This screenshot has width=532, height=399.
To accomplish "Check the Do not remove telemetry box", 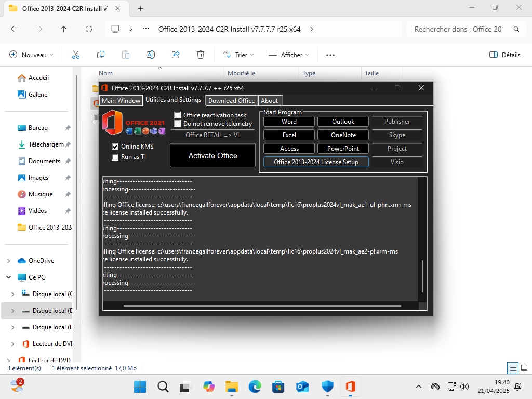I will 178,124.
